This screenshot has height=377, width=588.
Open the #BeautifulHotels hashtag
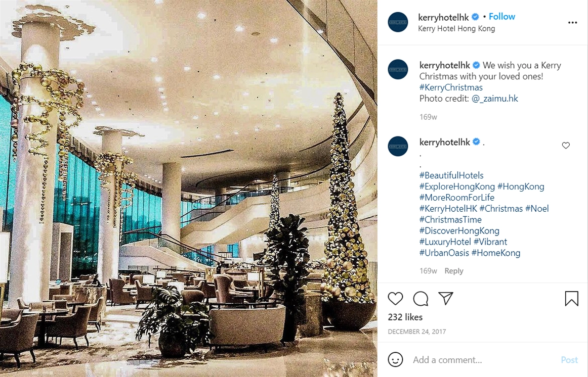click(x=451, y=175)
